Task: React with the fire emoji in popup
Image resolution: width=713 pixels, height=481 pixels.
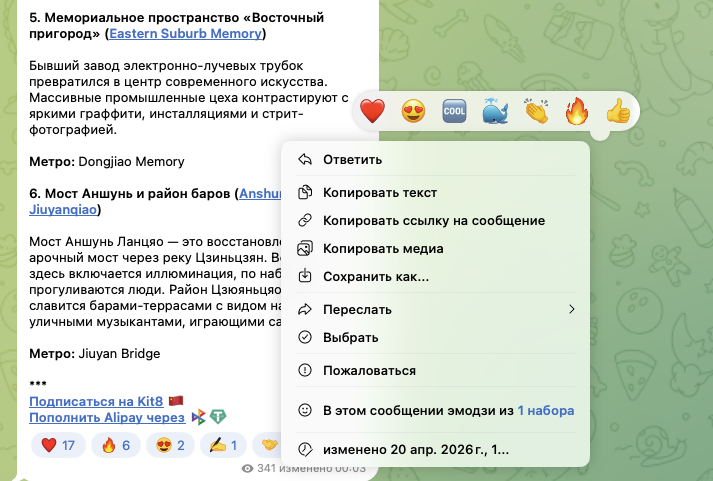Action: 577,112
